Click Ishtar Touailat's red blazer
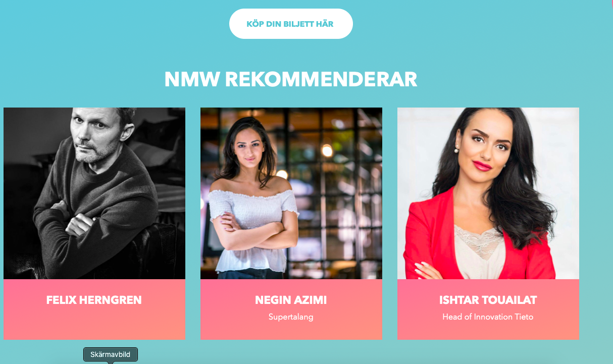Image resolution: width=613 pixels, height=364 pixels. point(434,237)
